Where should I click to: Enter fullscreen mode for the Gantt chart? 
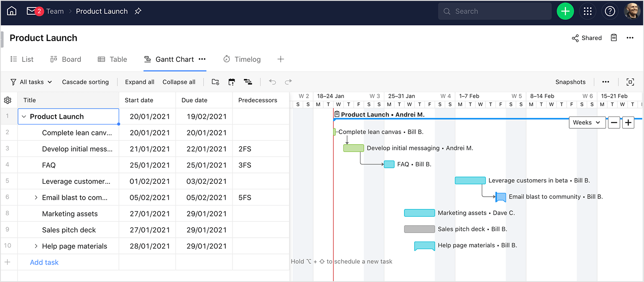pyautogui.click(x=630, y=82)
